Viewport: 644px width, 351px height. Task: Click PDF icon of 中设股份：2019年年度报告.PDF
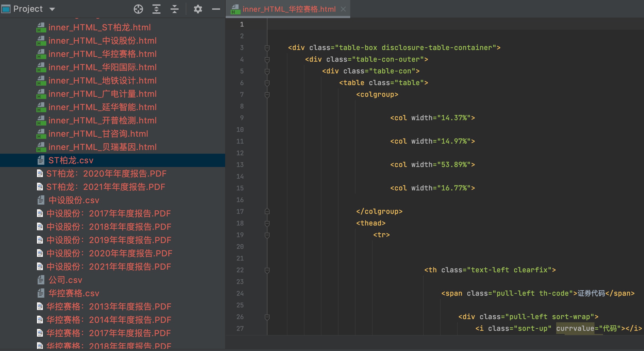pos(40,240)
